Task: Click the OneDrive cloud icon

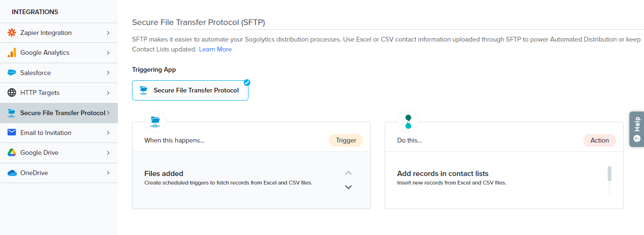Action: (x=12, y=173)
